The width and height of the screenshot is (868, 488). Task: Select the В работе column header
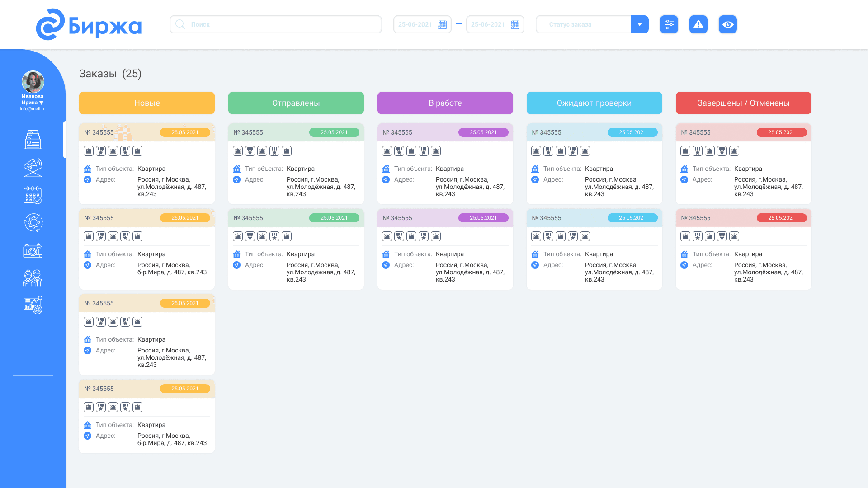click(445, 103)
